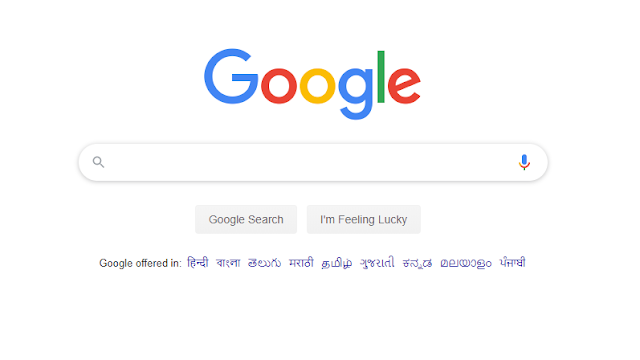The height and width of the screenshot is (360, 640).
Task: Click the yellow letter o in logo
Action: point(318,86)
